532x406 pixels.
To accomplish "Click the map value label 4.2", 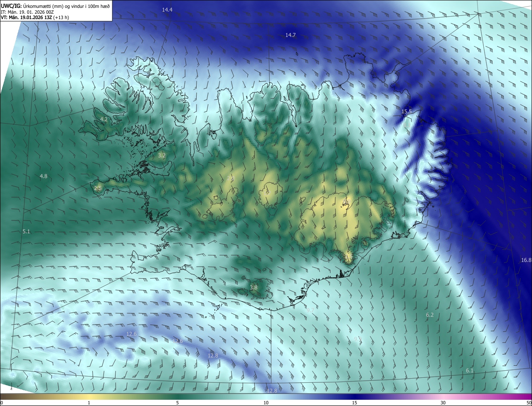I will point(104,120).
